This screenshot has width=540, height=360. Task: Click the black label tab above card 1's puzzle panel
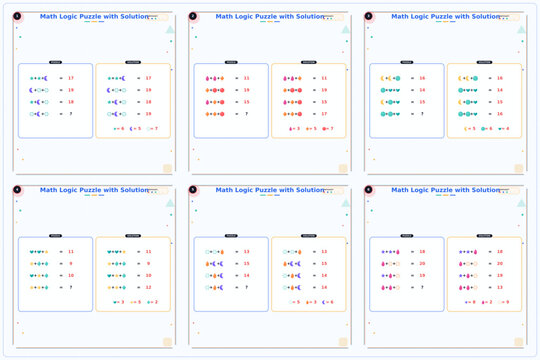tap(55, 62)
